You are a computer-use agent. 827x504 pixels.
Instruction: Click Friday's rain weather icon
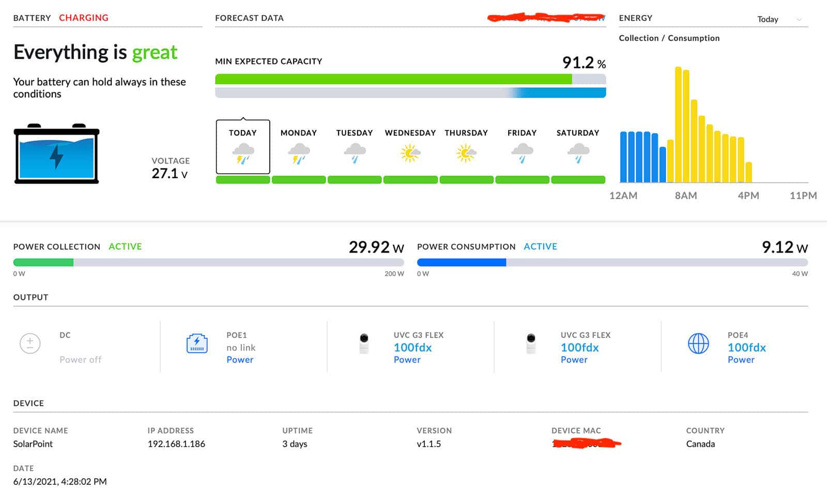pyautogui.click(x=522, y=152)
